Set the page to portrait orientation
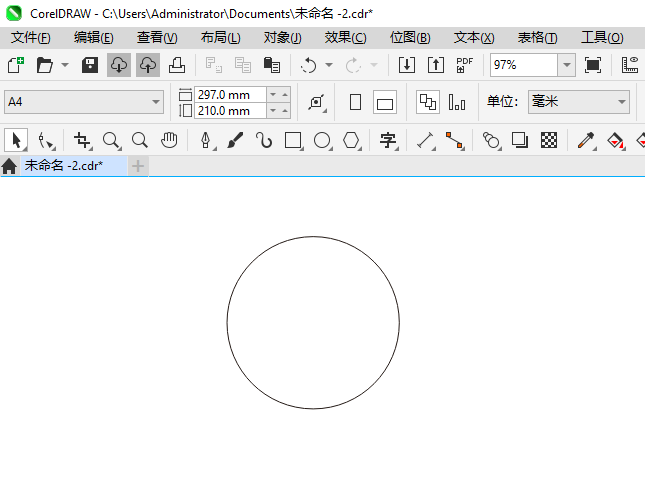 (x=355, y=102)
